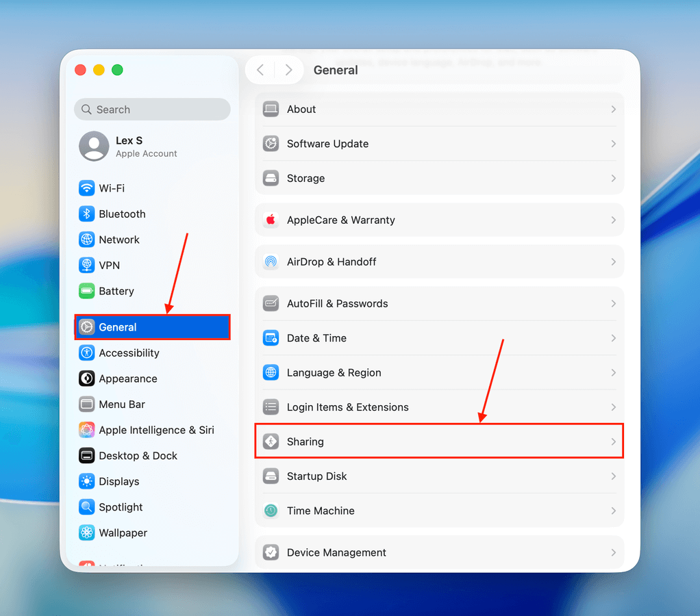
Task: Switch to Desktop & Dock pane
Action: pos(138,456)
